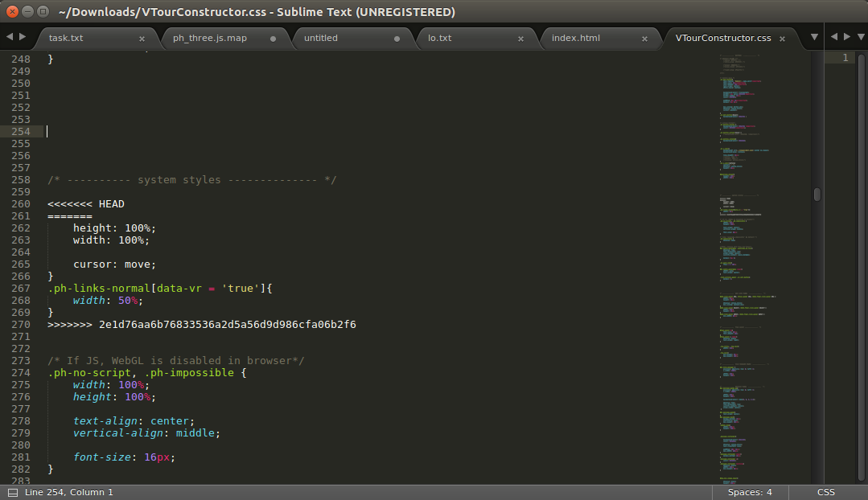Switch to the index.html tab
This screenshot has width=868, height=500.
click(576, 38)
